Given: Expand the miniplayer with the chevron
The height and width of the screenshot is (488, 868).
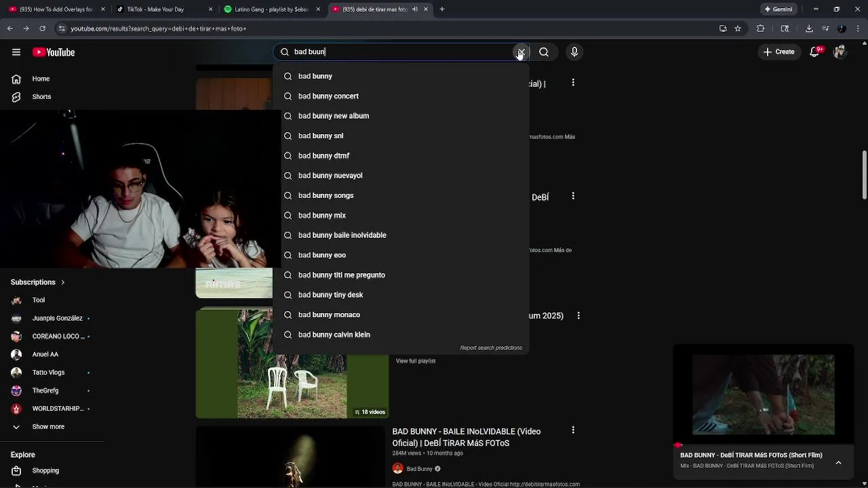Looking at the screenshot, I should pyautogui.click(x=838, y=463).
